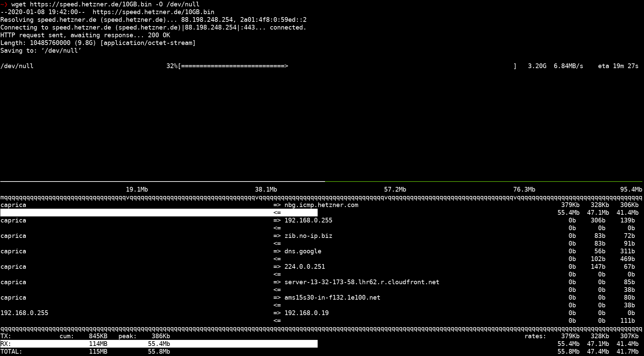Viewport: 644px width, 356px height.
Task: Select host zib.no-ip.biz
Action: 308,236
